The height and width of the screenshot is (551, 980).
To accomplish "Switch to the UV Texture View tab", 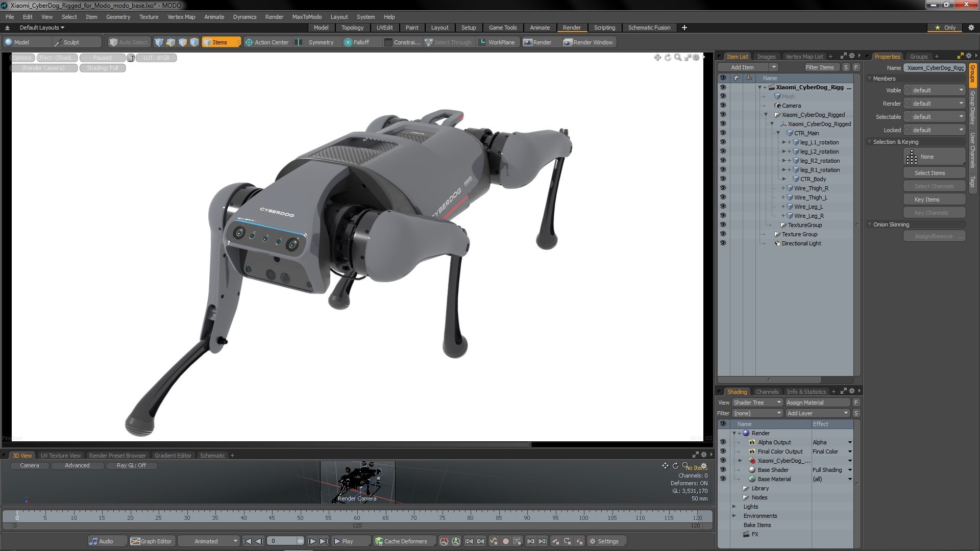I will coord(61,456).
